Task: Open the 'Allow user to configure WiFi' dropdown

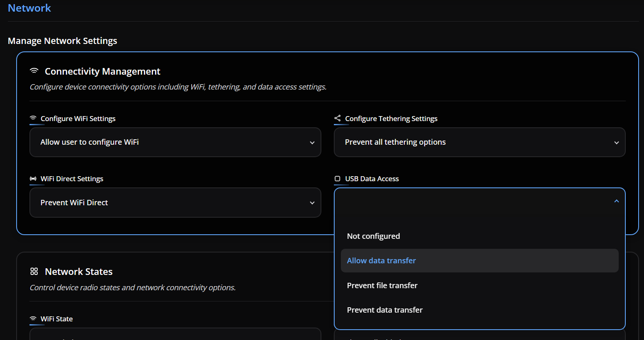Action: click(175, 142)
